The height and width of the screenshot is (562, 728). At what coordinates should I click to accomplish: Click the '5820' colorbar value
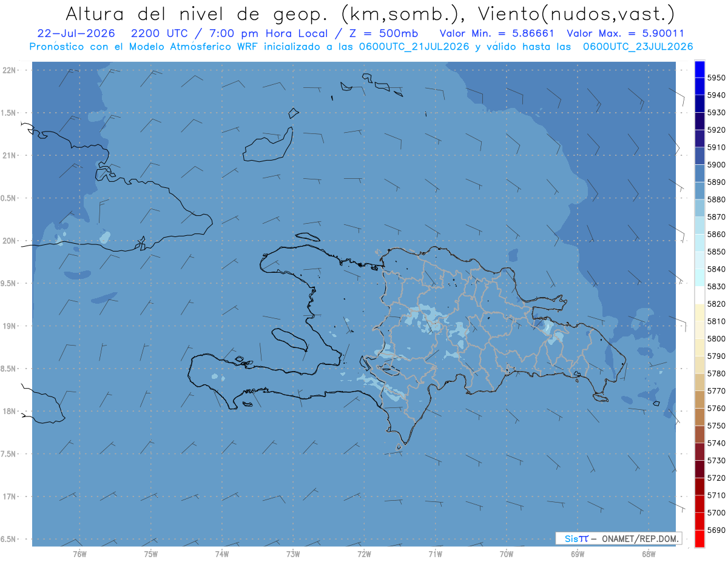pyautogui.click(x=716, y=304)
